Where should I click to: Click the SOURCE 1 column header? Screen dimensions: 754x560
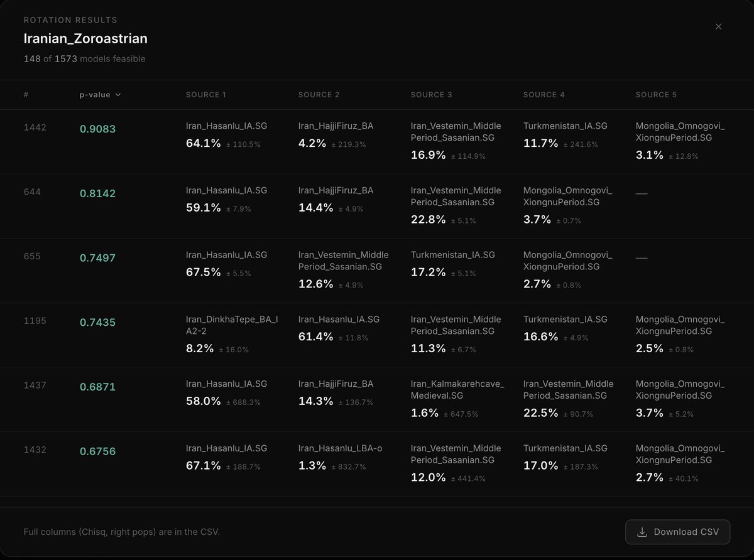tap(206, 95)
